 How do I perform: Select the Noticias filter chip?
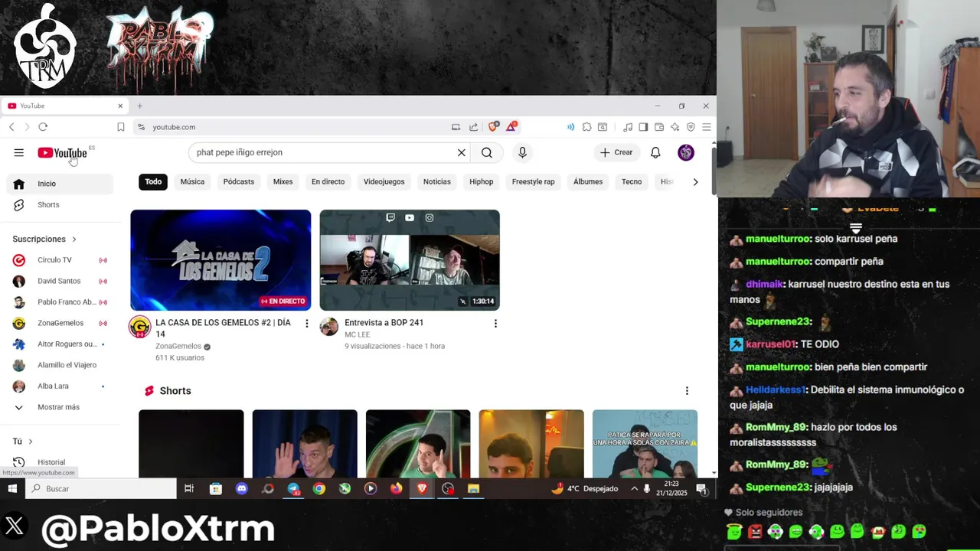tap(436, 181)
